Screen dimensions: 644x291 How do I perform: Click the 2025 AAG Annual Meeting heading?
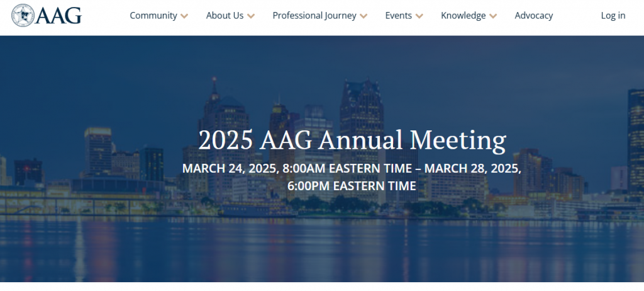pos(352,140)
